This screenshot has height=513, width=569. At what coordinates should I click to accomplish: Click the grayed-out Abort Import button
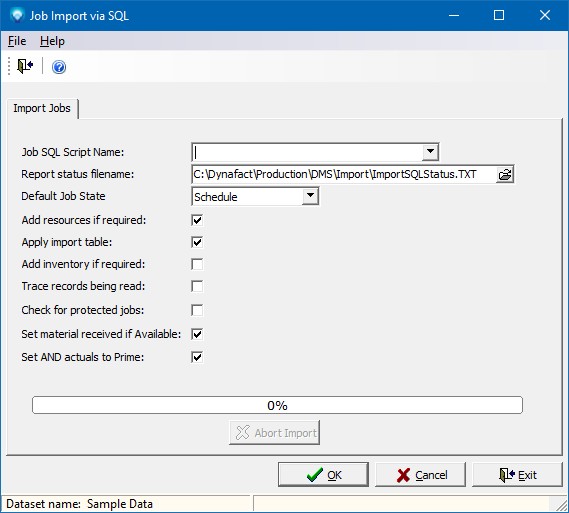coord(274,432)
